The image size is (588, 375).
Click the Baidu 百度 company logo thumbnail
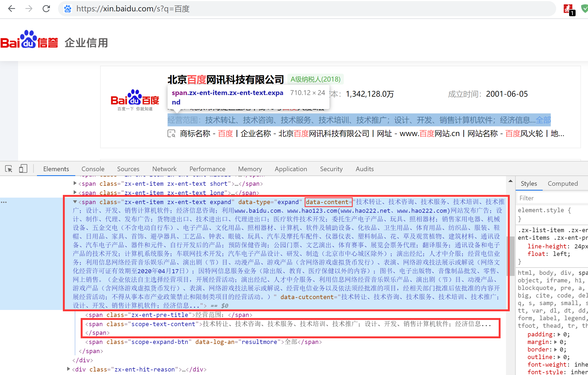point(135,100)
